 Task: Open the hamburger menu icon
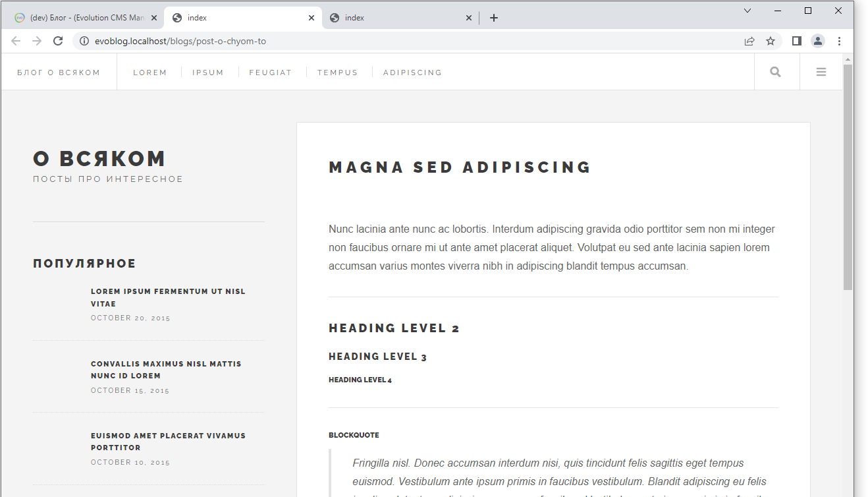[x=821, y=72]
